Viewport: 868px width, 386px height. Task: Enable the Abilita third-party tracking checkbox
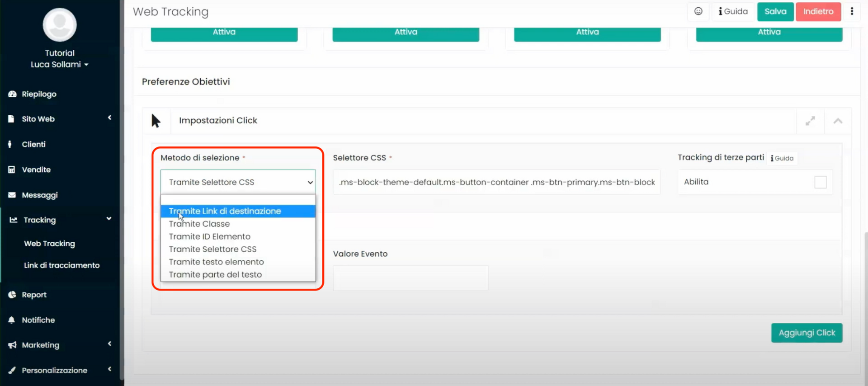point(820,182)
